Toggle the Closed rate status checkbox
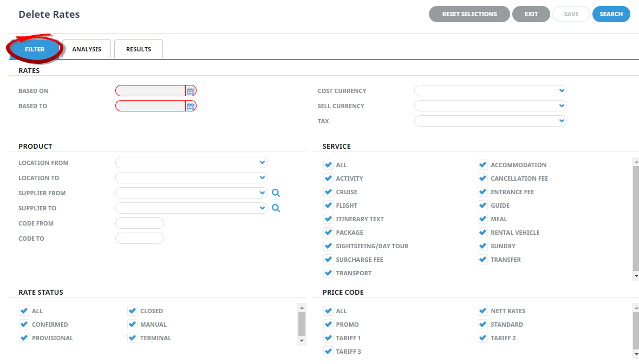This screenshot has width=639, height=364. [133, 311]
